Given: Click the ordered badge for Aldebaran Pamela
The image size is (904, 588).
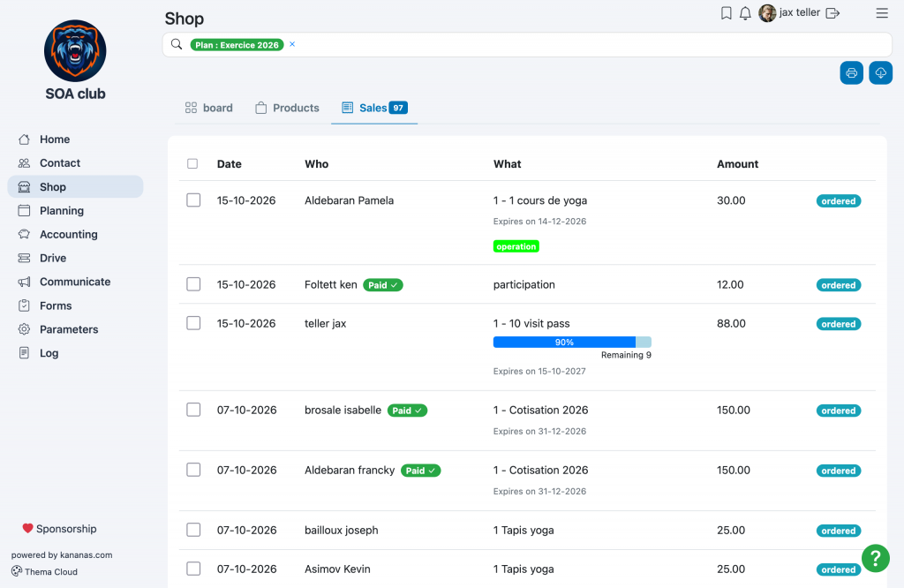Looking at the screenshot, I should [x=839, y=201].
